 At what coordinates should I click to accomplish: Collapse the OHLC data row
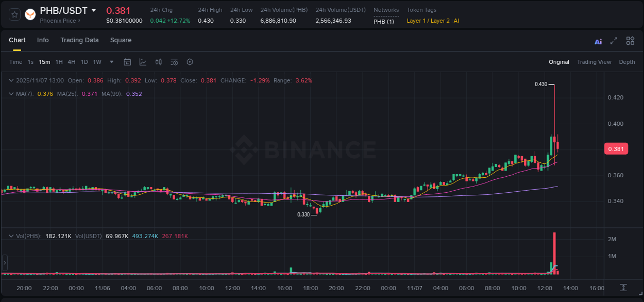(11, 80)
